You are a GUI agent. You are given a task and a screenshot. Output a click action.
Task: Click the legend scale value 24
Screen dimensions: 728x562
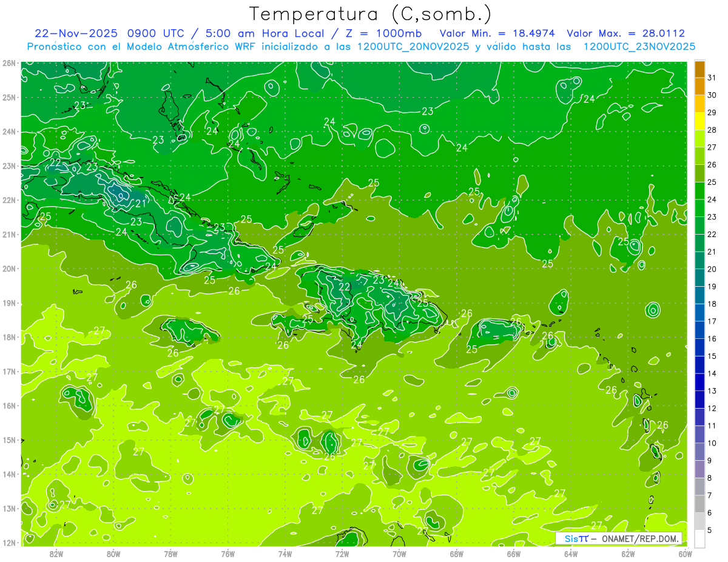tap(712, 199)
